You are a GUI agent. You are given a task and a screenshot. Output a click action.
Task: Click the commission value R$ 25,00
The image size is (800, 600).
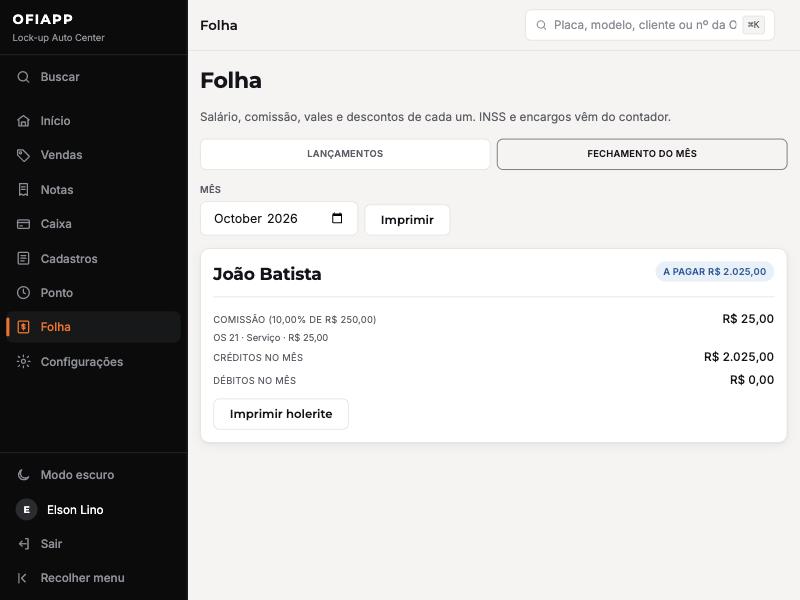[x=748, y=319]
